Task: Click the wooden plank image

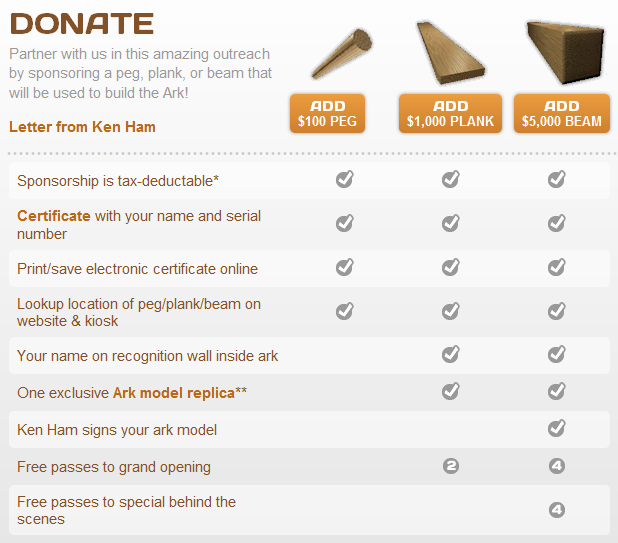Action: coord(449,52)
